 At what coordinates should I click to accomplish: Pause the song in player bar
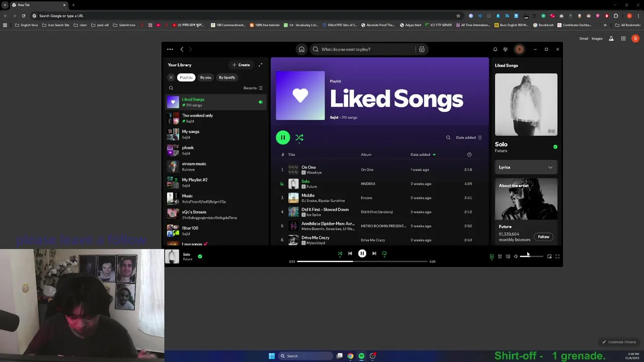coord(362,253)
